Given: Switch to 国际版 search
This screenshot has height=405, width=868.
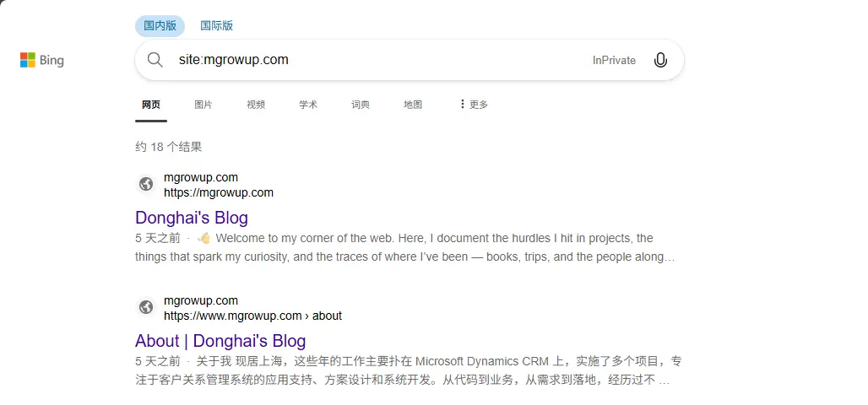Looking at the screenshot, I should coord(216,26).
